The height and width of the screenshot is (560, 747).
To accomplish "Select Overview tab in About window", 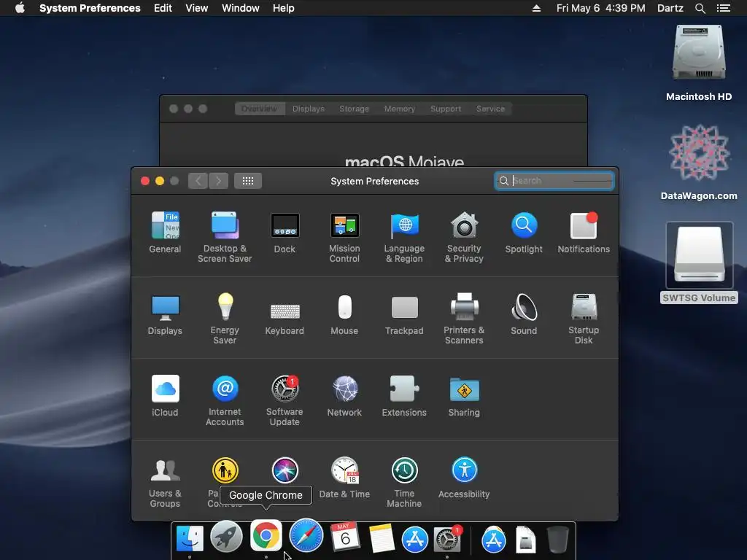I will click(x=260, y=109).
